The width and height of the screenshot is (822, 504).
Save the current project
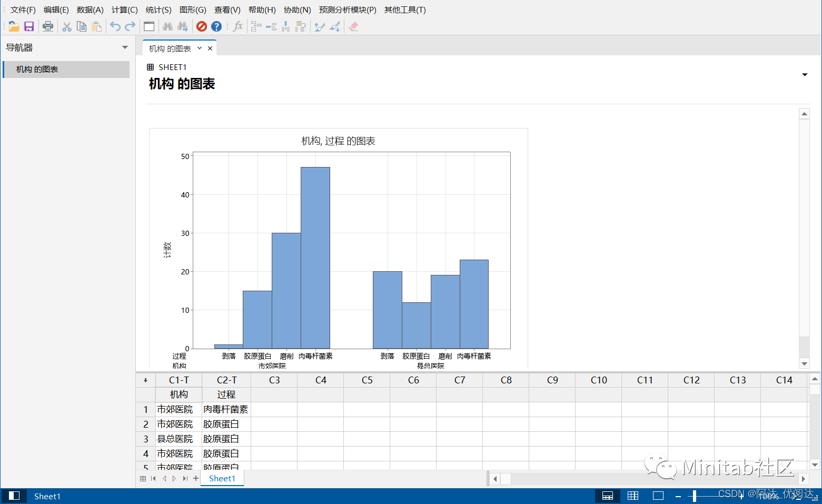[28, 26]
